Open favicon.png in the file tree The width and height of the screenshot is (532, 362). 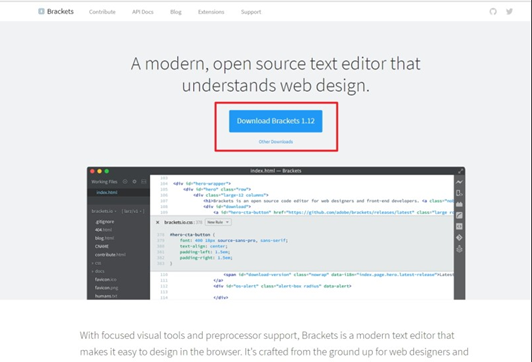(107, 288)
